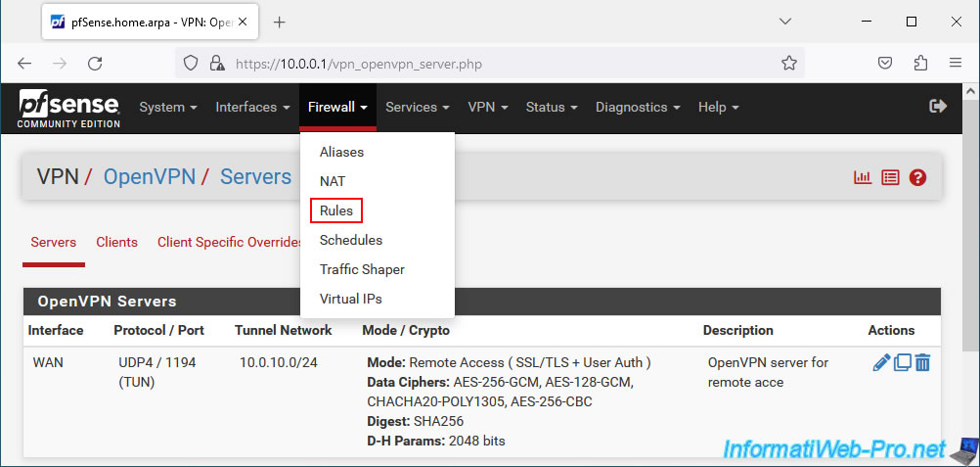
Task: Click the shield tracking protection icon
Action: (191, 64)
